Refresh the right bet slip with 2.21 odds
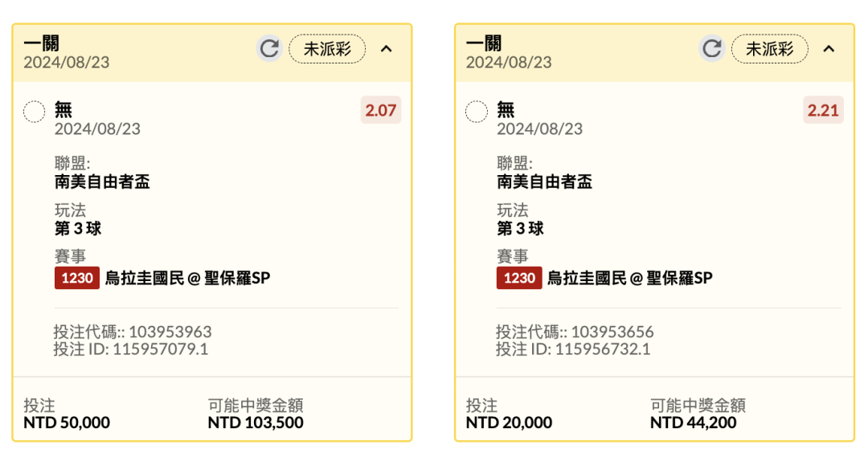This screenshot has width=868, height=465. point(712,49)
